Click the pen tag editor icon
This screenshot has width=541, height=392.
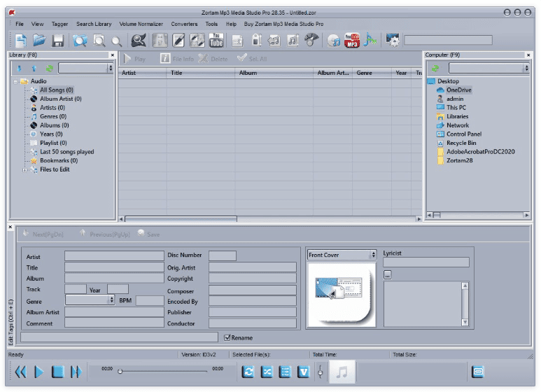178,41
